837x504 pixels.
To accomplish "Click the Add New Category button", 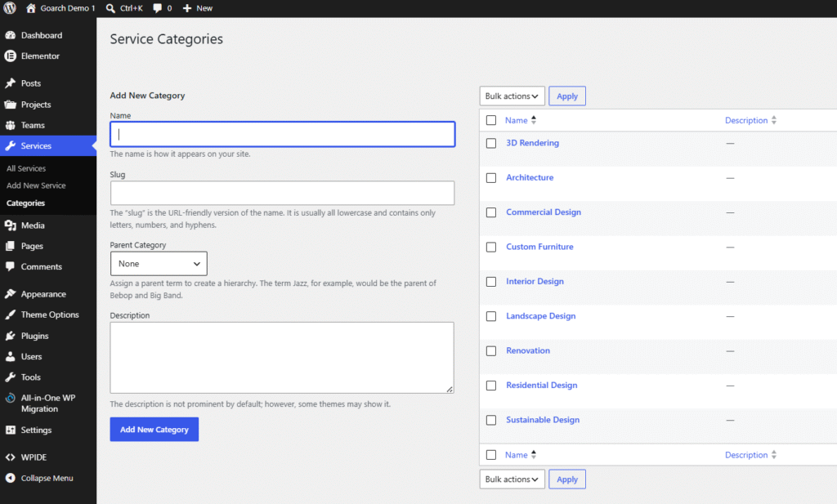I will pos(154,430).
